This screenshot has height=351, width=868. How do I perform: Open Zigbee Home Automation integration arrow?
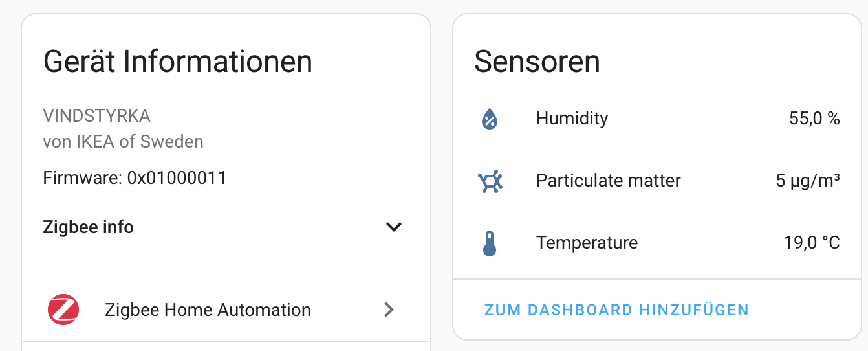click(x=388, y=310)
